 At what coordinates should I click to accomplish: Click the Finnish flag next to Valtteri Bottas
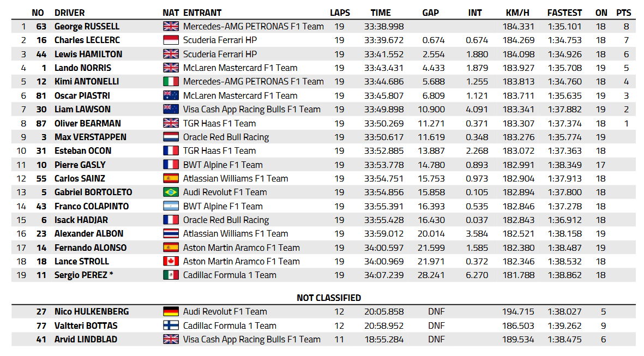point(171,325)
